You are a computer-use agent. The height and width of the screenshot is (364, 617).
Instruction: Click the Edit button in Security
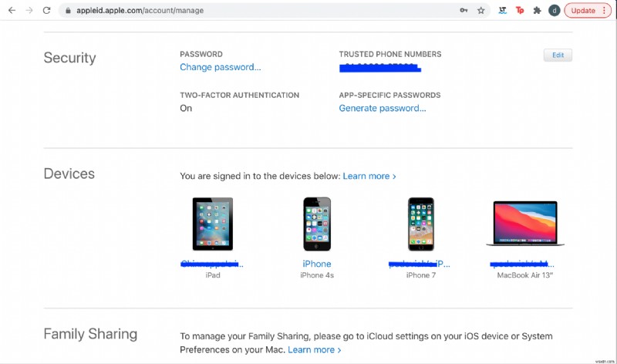tap(558, 55)
